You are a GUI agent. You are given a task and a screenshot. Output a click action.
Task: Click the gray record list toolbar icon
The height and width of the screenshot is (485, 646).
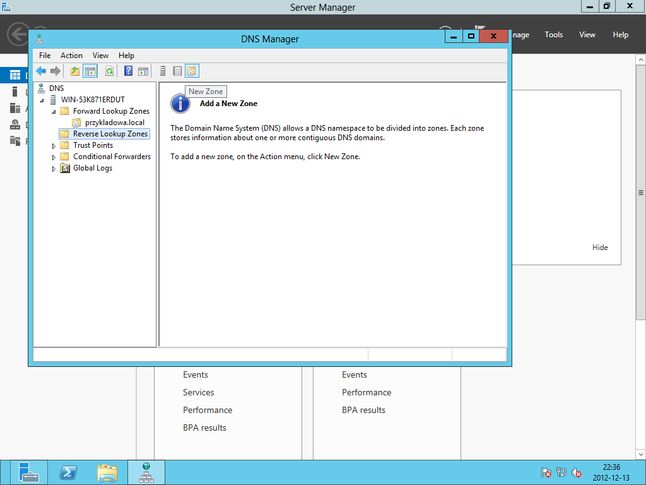click(177, 71)
